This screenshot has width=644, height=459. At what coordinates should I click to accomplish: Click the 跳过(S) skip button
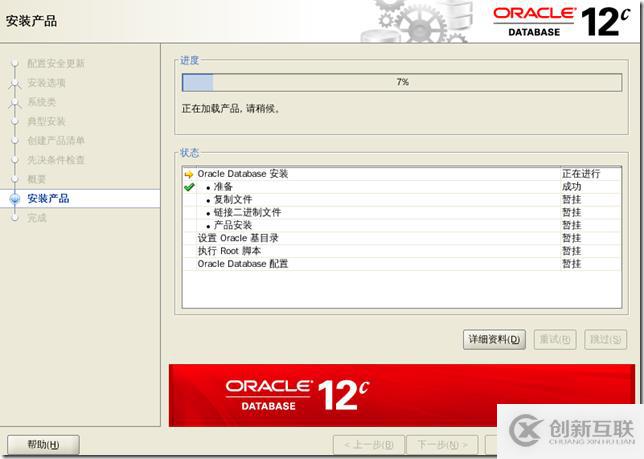point(605,340)
